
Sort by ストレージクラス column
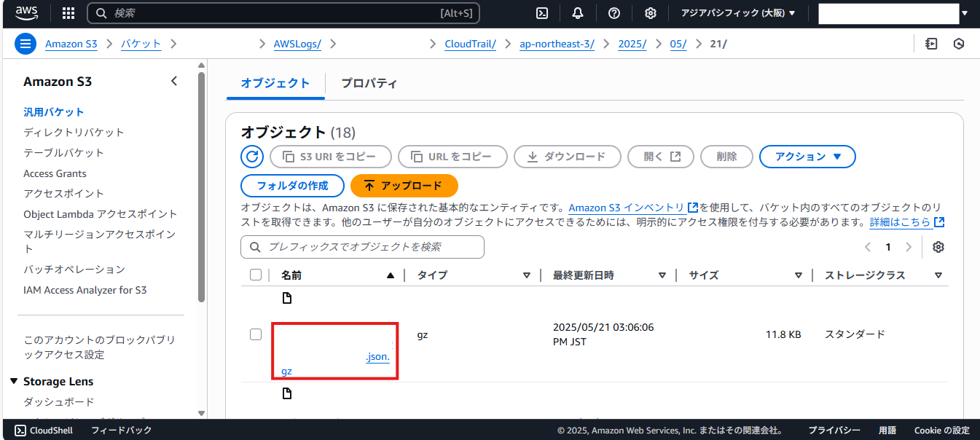pos(938,275)
